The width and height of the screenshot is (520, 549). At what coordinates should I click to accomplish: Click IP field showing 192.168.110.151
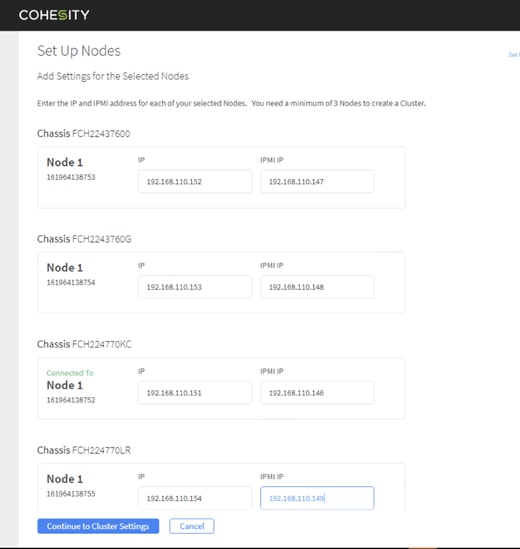pos(195,392)
